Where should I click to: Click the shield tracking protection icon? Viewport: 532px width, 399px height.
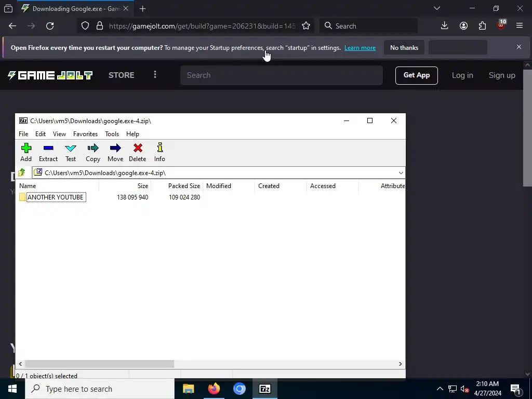point(85,26)
